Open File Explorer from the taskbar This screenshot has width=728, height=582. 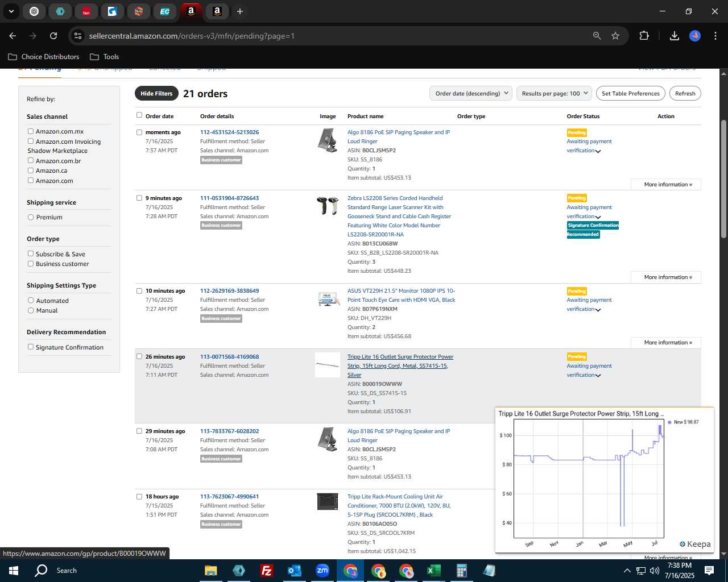point(211,571)
